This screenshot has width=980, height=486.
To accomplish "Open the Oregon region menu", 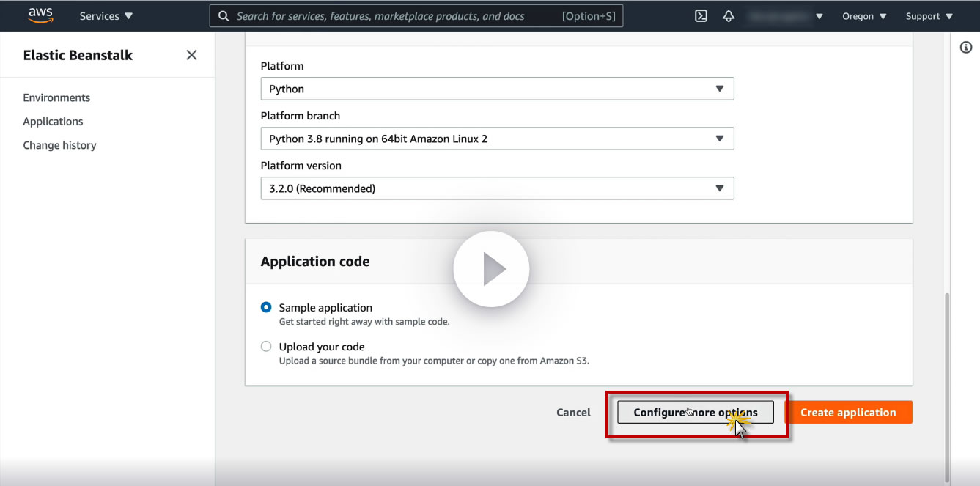I will [864, 16].
